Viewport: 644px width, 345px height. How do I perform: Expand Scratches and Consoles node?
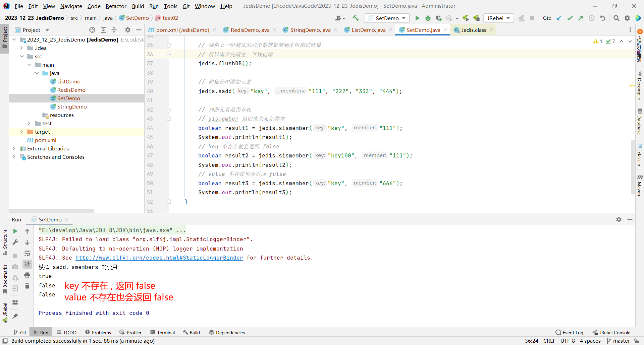14,157
